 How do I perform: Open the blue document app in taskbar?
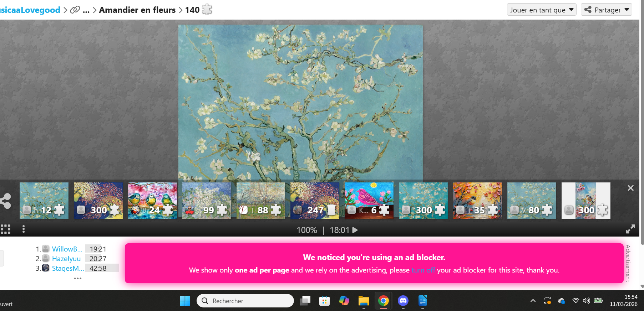coord(423,301)
